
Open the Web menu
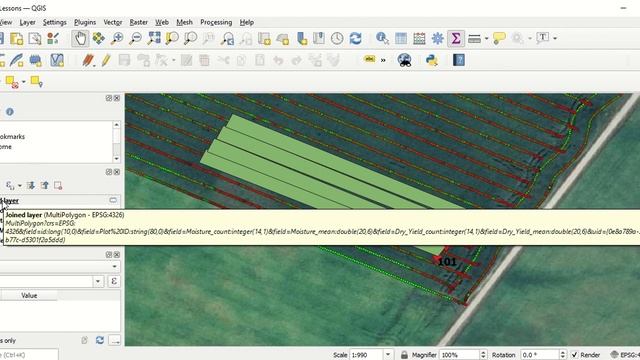pos(162,22)
